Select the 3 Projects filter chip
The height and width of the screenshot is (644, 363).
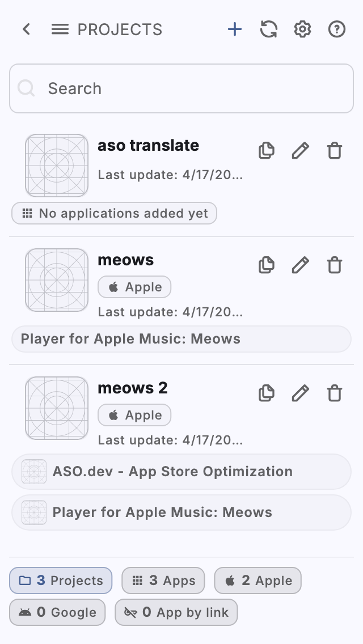tap(61, 581)
